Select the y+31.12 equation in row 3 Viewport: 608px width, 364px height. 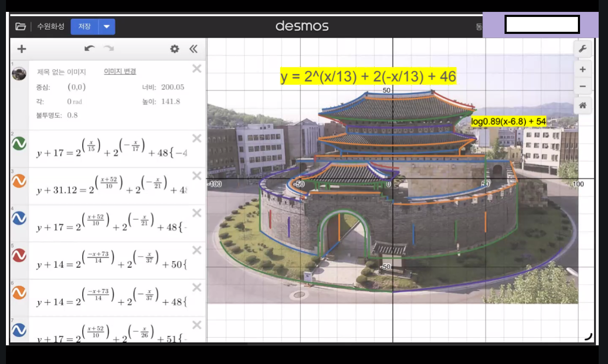(112, 186)
